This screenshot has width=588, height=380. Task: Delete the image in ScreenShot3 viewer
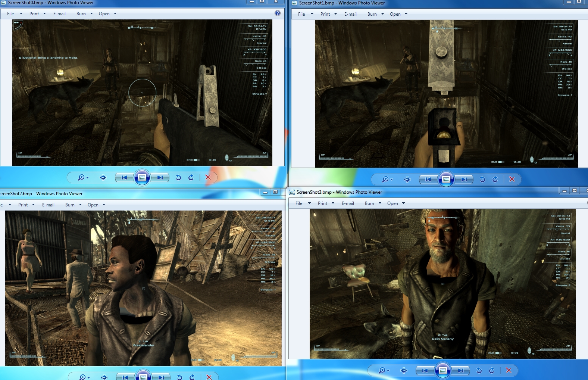click(x=509, y=370)
